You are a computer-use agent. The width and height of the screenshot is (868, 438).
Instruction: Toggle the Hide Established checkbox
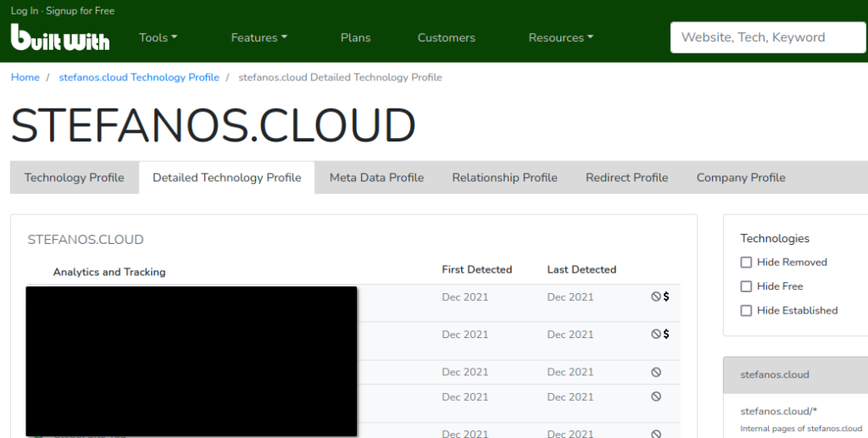point(746,310)
